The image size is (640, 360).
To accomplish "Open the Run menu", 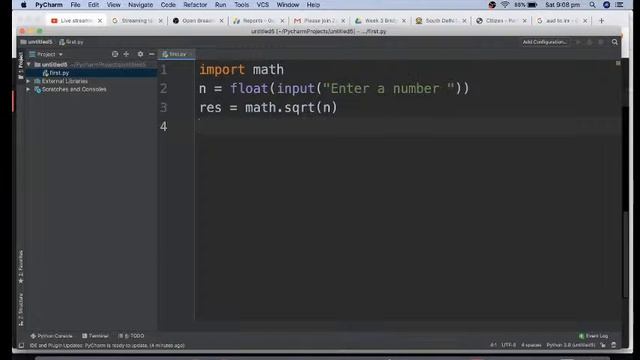I will [x=220, y=5].
